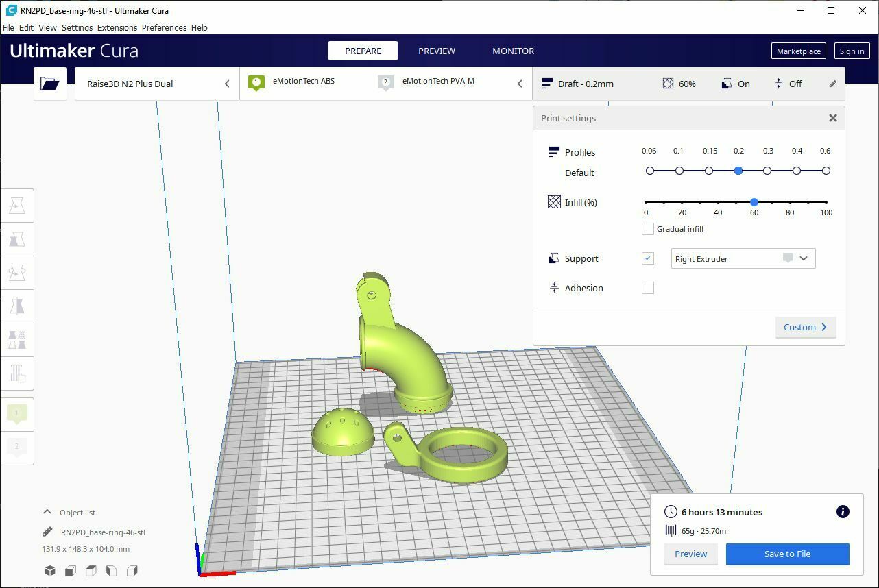Select the Rotate tool in left toolbar
Viewport: 879px width, 588px height.
[17, 273]
